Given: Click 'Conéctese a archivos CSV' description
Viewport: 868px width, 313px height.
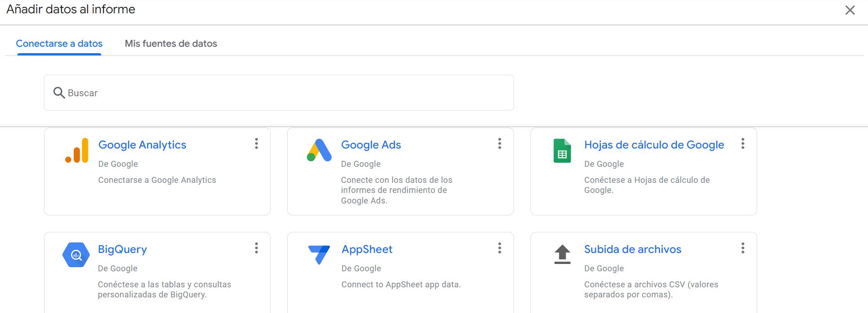Looking at the screenshot, I should [651, 290].
